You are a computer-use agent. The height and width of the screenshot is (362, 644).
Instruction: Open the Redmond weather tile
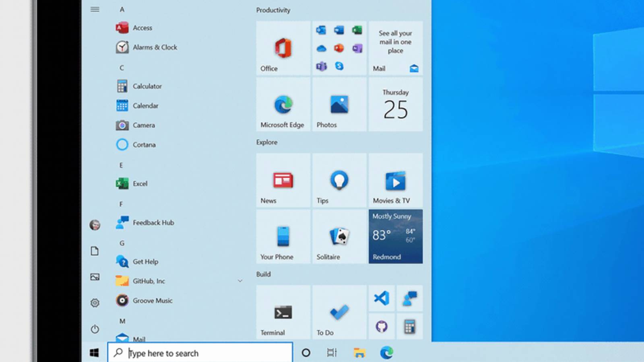pos(396,236)
